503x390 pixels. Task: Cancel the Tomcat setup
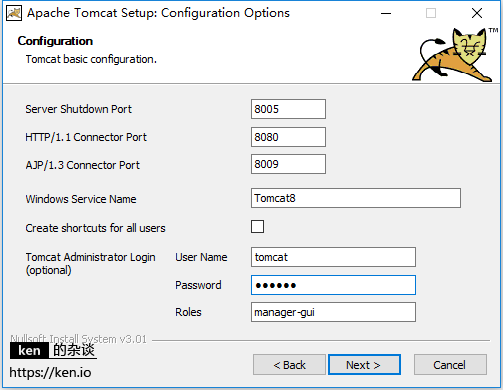coord(450,365)
